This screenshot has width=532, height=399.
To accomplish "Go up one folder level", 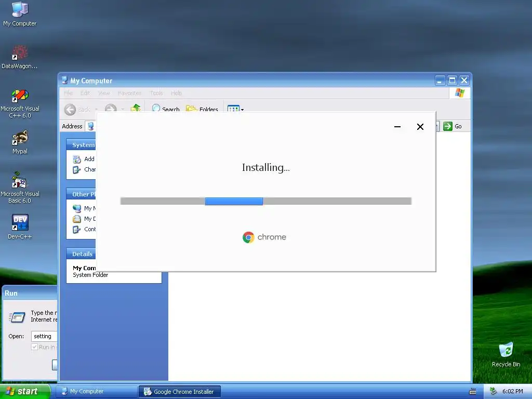I will coord(136,108).
